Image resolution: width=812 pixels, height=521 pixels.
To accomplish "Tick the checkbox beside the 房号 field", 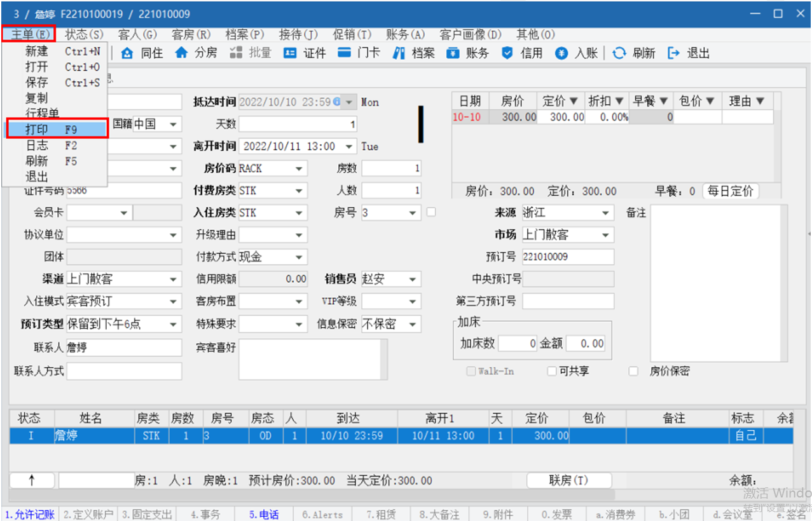I will [x=431, y=212].
